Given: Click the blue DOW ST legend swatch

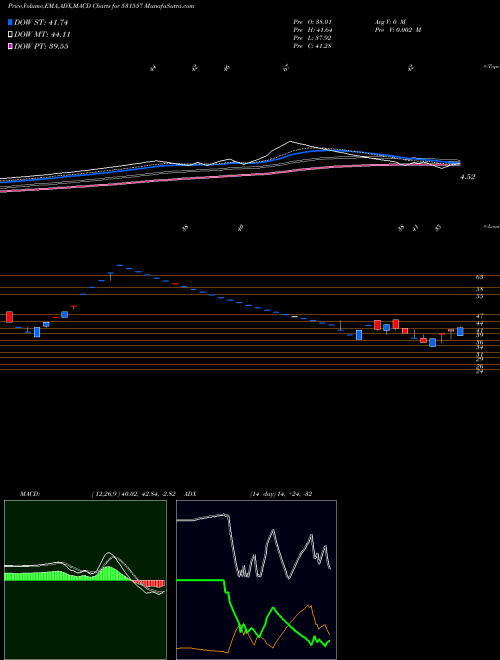Looking at the screenshot, I should point(11,22).
